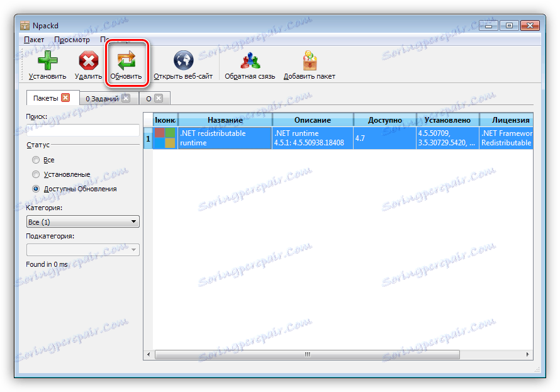Click the .NET package icon in row 1
560x392 pixels.
[165, 138]
